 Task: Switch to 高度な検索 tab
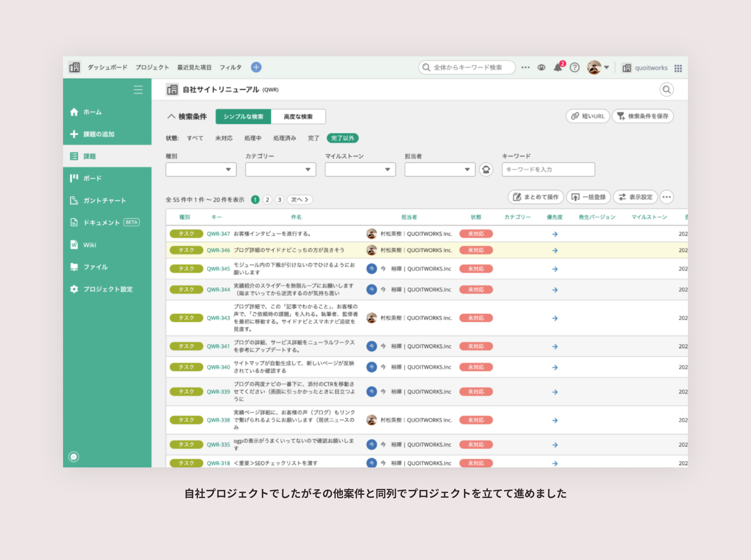coord(298,117)
